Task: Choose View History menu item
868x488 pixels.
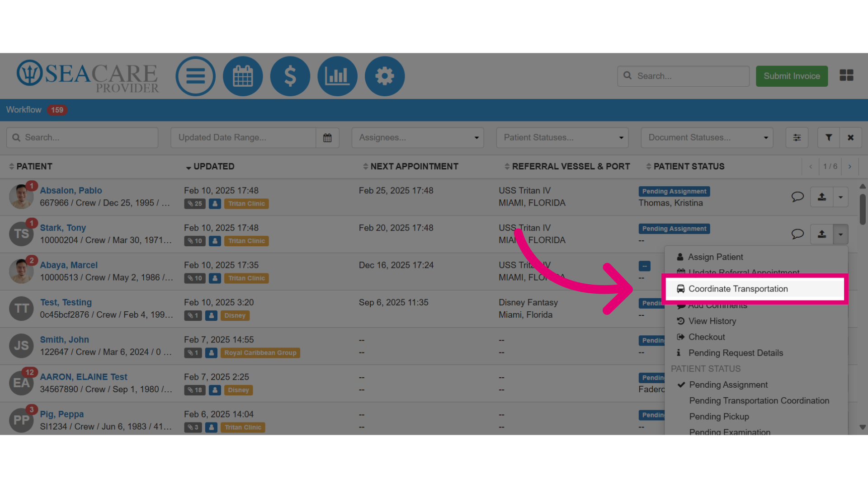Action: [x=712, y=321]
